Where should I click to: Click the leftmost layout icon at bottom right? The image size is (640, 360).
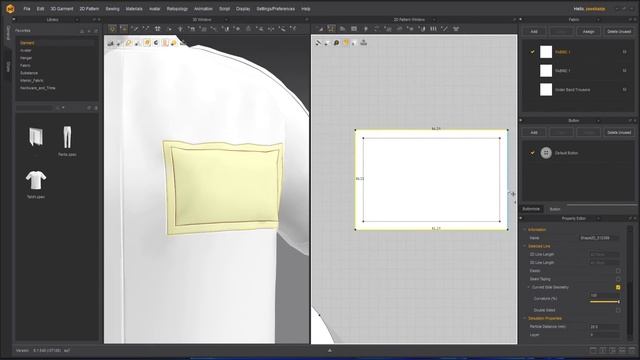pyautogui.click(x=593, y=350)
